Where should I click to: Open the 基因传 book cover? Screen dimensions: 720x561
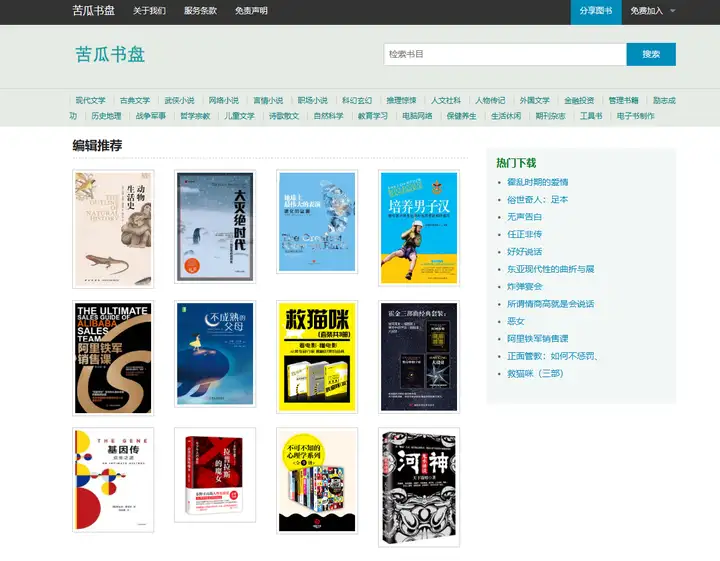(x=113, y=480)
